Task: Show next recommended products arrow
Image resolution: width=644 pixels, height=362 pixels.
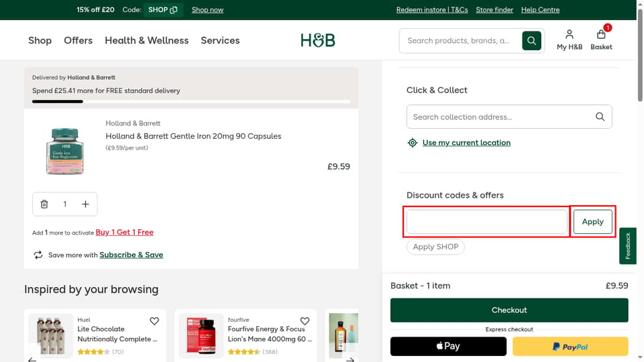Action: pyautogui.click(x=350, y=359)
